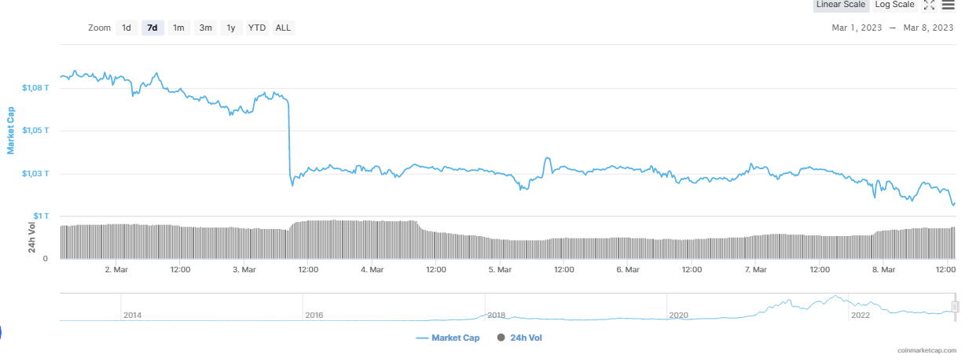Set zoom range to YTD
This screenshot has width=980, height=362.
tap(257, 28)
